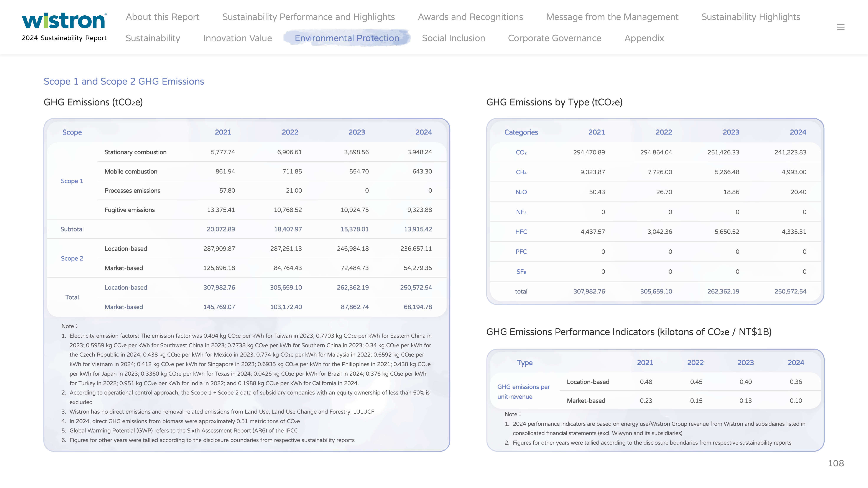
Task: Jump to the Appendix
Action: click(x=644, y=38)
